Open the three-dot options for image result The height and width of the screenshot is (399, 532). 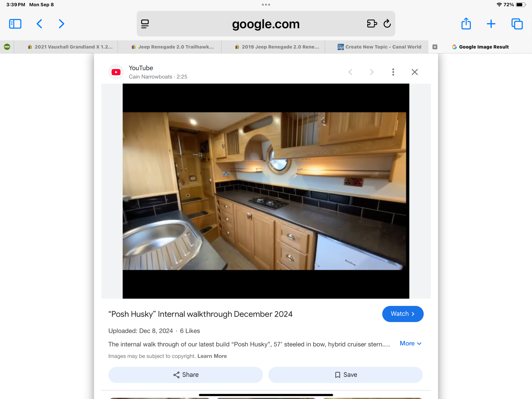point(393,72)
